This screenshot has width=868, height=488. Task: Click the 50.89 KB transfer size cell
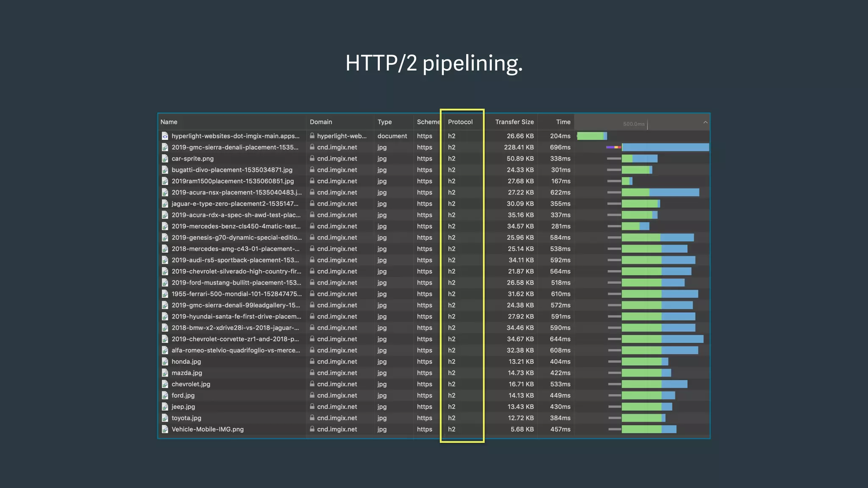click(520, 158)
